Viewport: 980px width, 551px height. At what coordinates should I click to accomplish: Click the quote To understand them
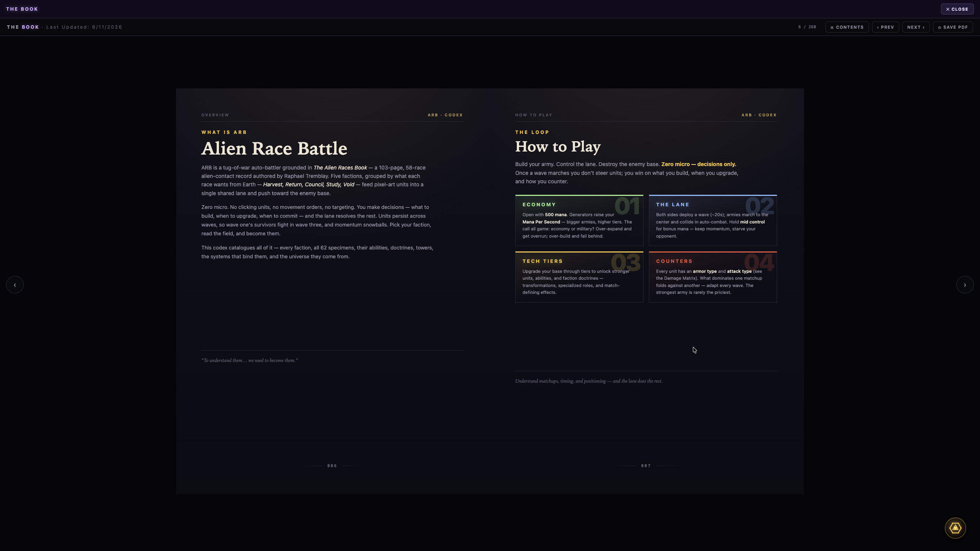click(x=250, y=360)
